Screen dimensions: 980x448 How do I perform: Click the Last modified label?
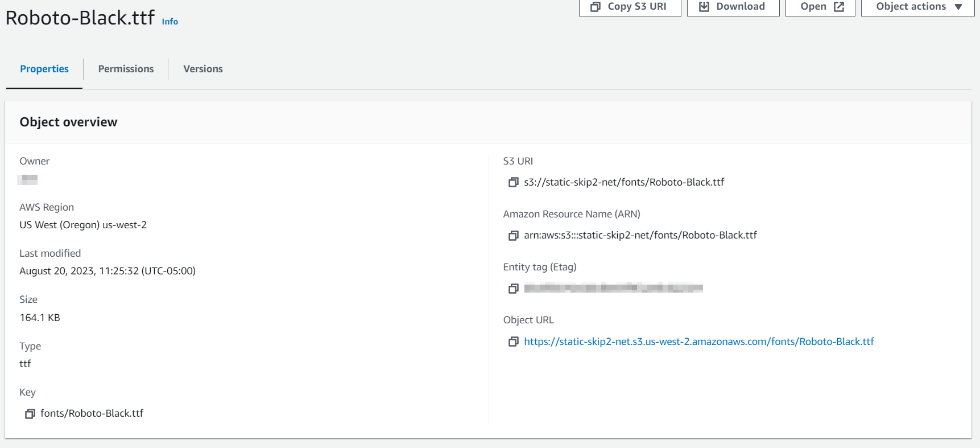(50, 253)
